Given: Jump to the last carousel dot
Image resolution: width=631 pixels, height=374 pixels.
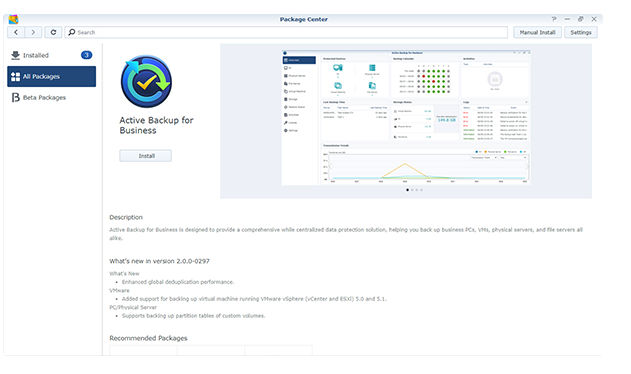Looking at the screenshot, I should click(421, 190).
